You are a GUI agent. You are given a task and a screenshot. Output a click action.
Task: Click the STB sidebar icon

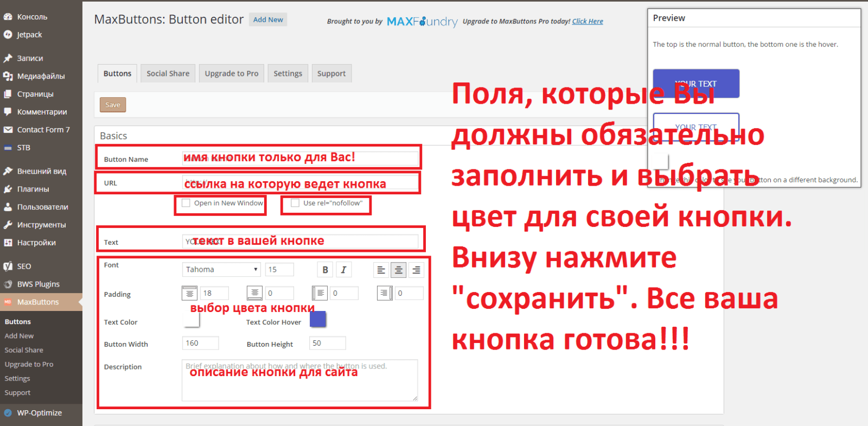(x=8, y=148)
